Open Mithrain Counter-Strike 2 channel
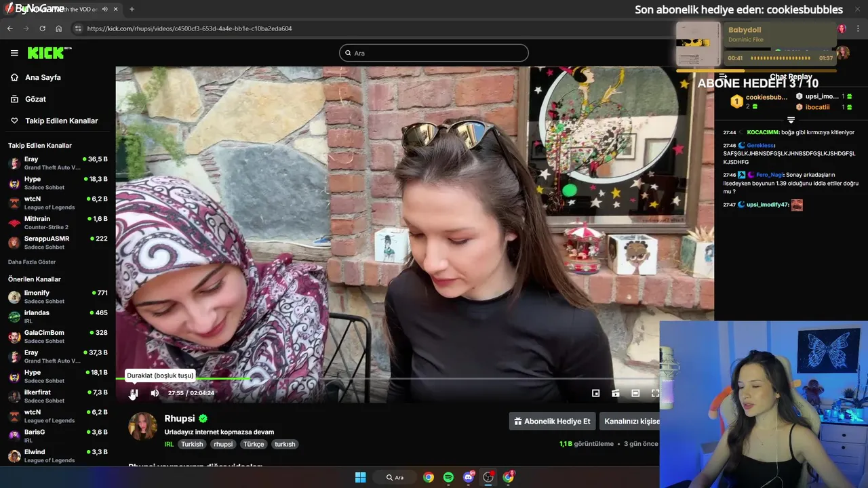 (x=58, y=222)
